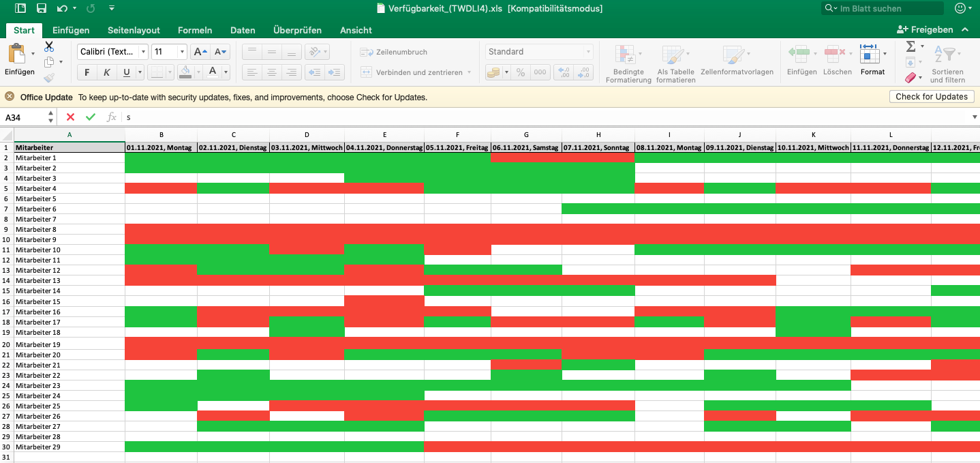Viewport: 980px width, 463px height.
Task: Switch to the Überprüfen tab
Action: (297, 30)
